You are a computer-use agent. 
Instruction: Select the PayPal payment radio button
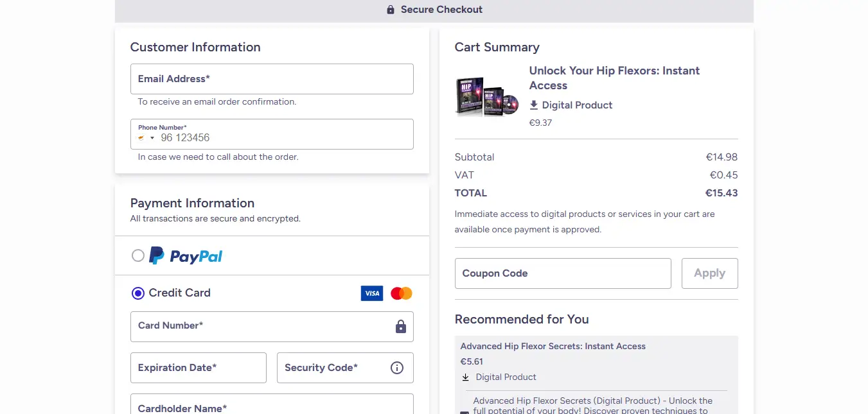pos(138,256)
